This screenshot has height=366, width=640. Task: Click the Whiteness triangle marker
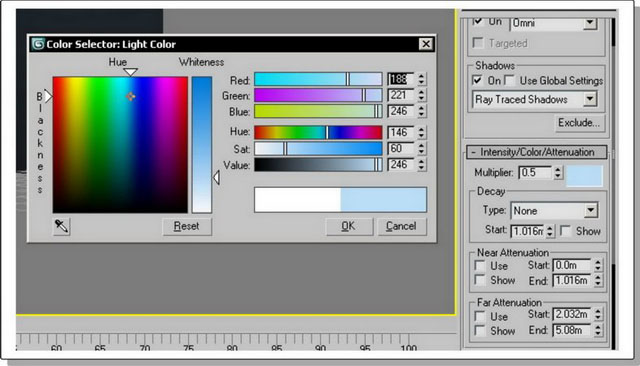point(217,177)
